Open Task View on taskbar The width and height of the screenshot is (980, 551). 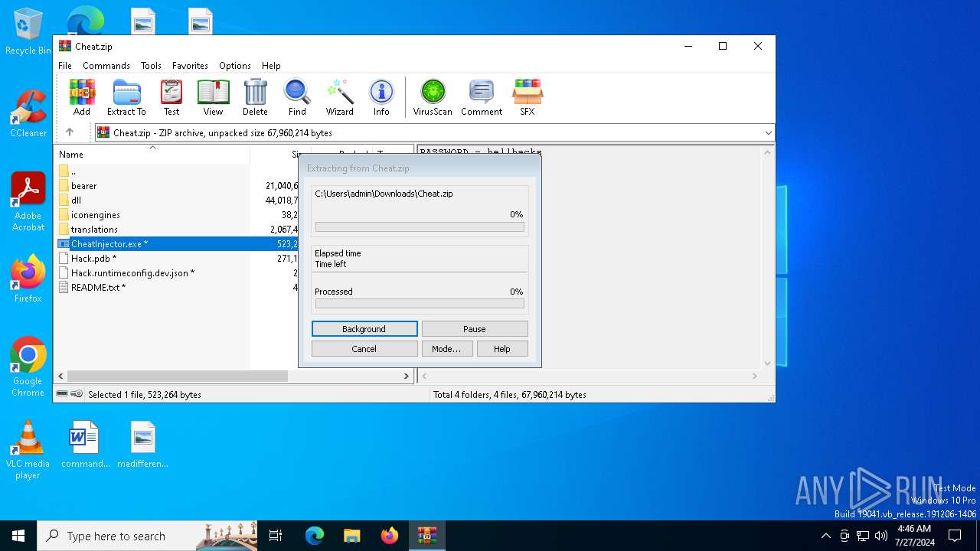click(276, 536)
